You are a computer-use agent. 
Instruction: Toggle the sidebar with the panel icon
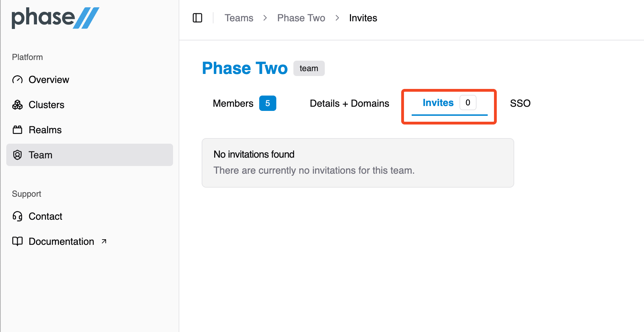[197, 18]
